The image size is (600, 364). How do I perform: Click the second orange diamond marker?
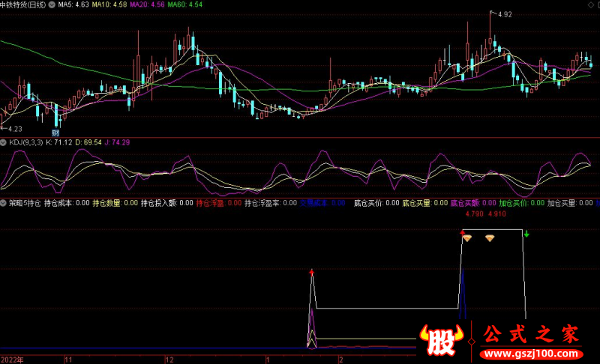pos(490,238)
